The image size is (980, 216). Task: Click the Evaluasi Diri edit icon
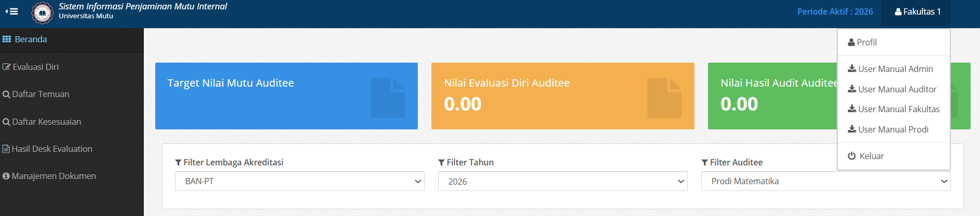point(7,67)
